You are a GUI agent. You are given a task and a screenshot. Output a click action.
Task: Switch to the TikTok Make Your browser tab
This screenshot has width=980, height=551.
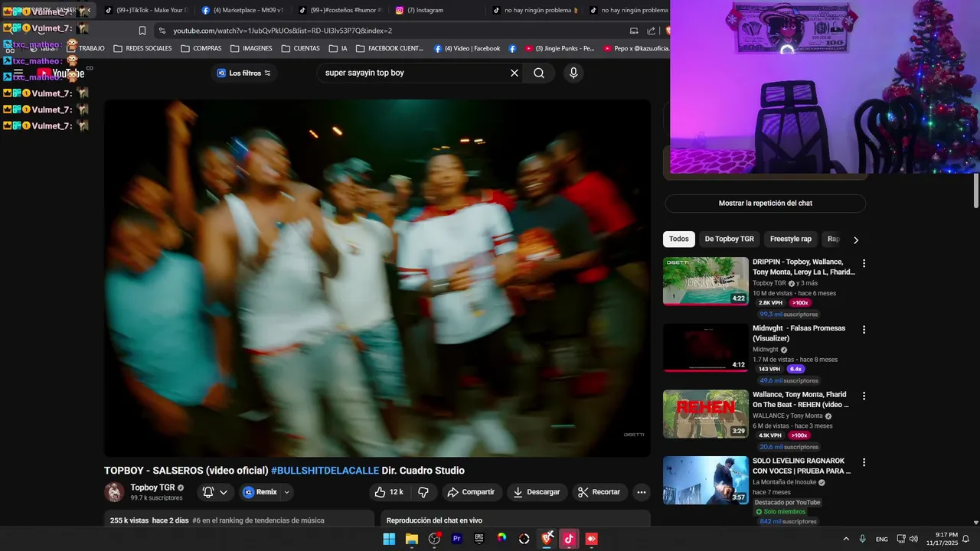[145, 10]
